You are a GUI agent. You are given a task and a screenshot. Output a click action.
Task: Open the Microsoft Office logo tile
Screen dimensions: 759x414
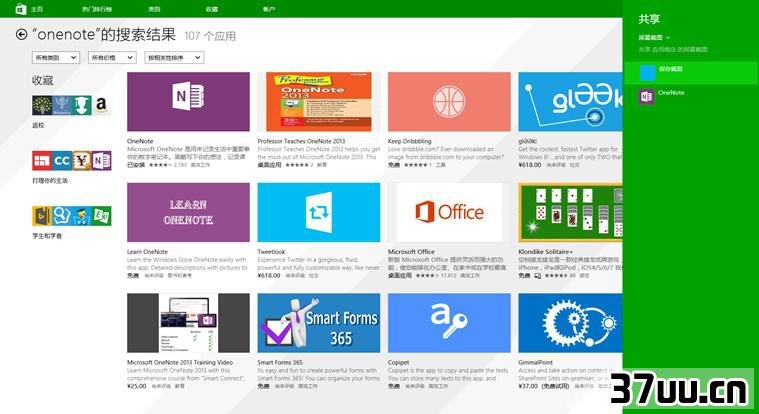pyautogui.click(x=449, y=212)
